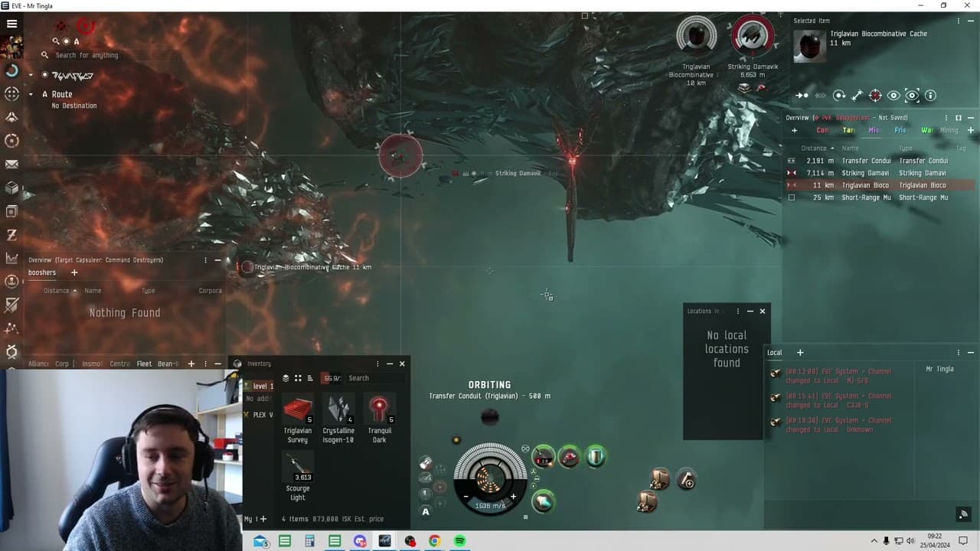Viewport: 980px width, 551px height.
Task: Select PLEX Vault in Inventory tree
Action: (259, 415)
